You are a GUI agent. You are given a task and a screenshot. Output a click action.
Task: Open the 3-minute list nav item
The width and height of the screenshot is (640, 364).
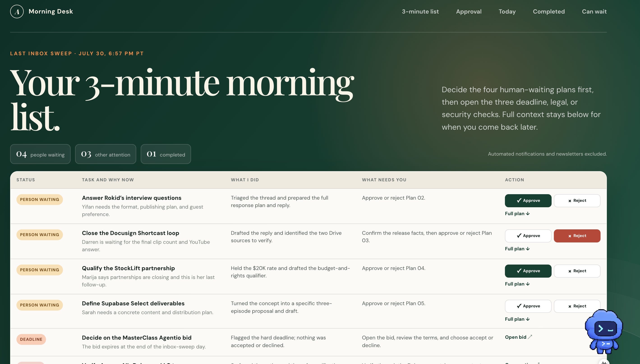click(420, 12)
